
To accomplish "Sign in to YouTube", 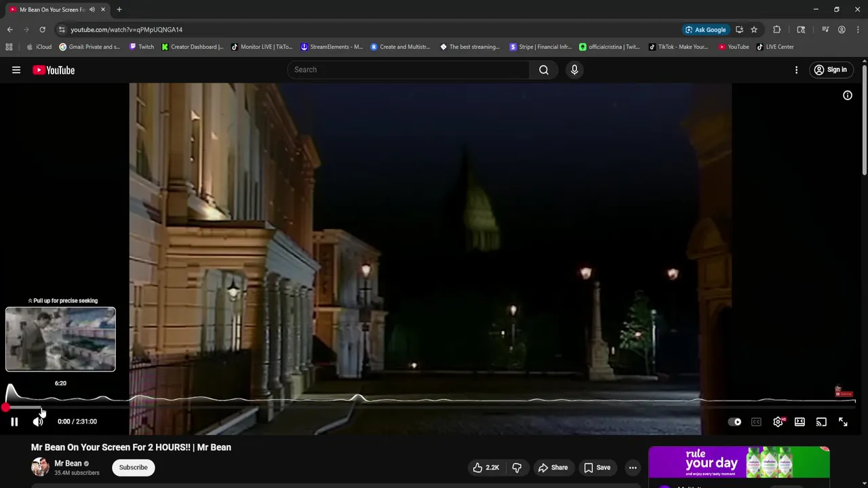I will (831, 70).
